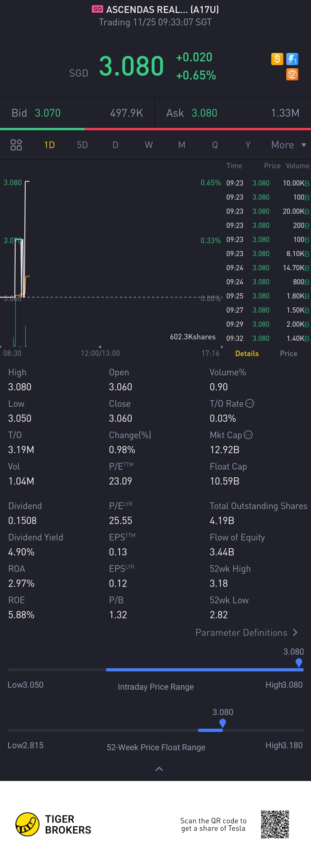
Task: Select the 09:24 trade of 800
Action: point(268,282)
